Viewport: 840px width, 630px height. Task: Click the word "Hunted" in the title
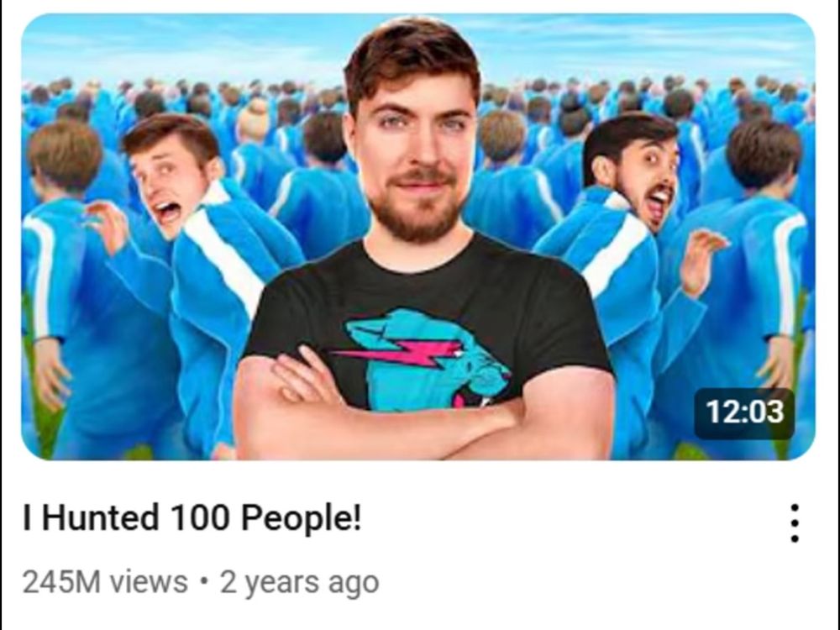(x=100, y=518)
